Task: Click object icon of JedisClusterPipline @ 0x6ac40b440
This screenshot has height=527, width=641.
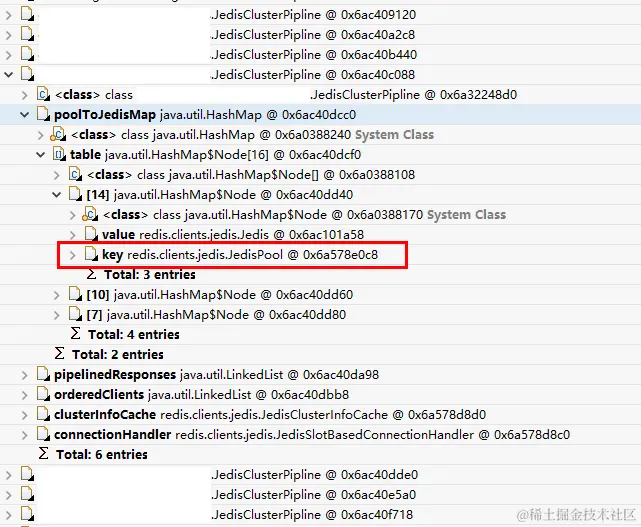Action: [27, 54]
